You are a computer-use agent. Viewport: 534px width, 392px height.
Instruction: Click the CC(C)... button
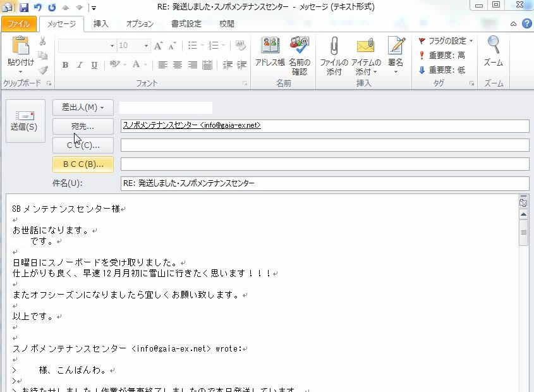pos(83,145)
